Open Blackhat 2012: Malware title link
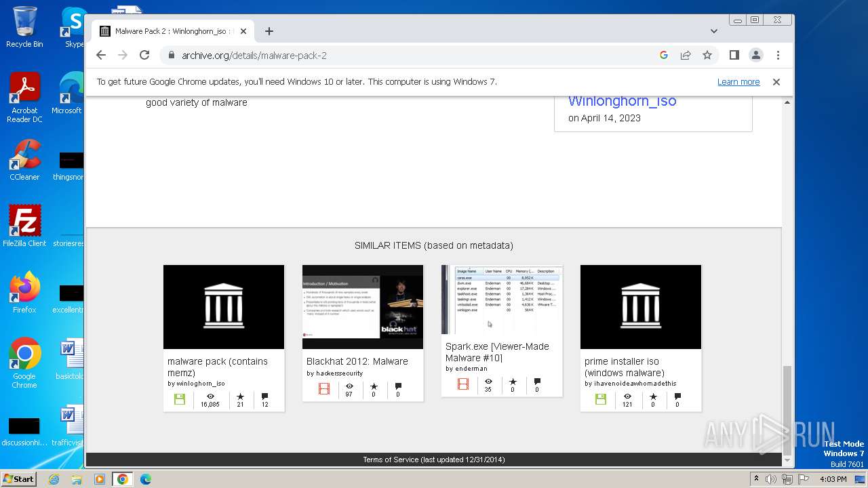This screenshot has width=868, height=488. [x=357, y=361]
